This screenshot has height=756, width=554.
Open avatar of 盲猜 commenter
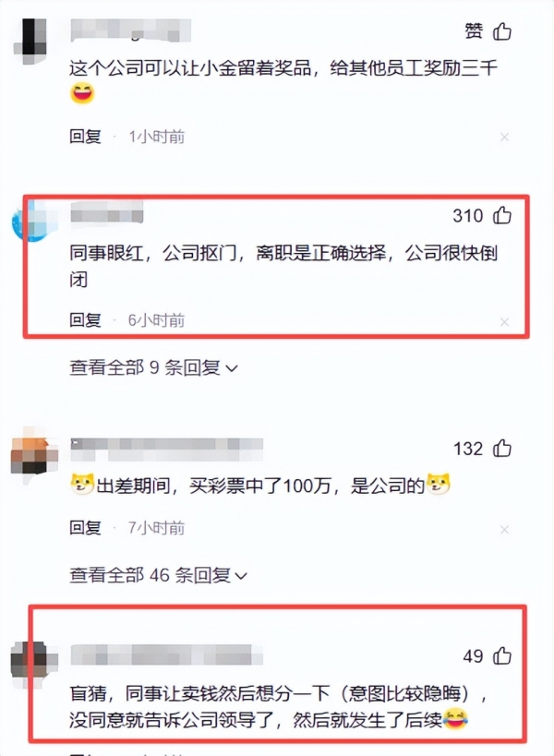click(x=34, y=662)
